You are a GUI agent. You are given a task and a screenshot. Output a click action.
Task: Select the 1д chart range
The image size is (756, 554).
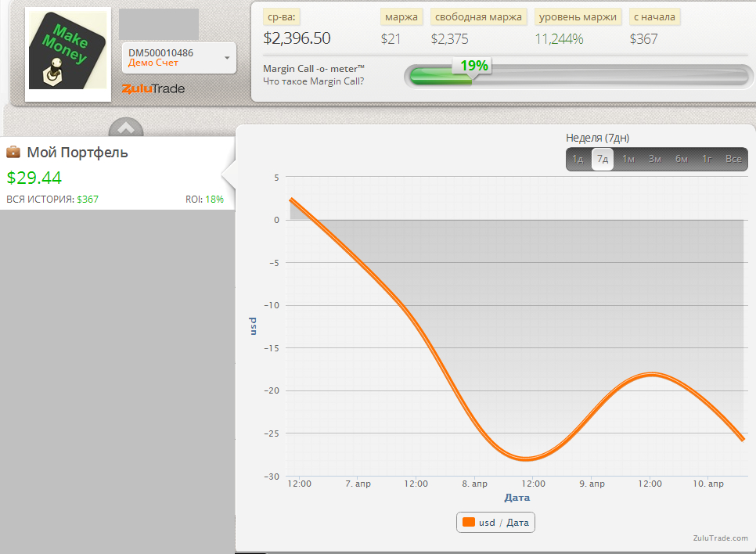(x=578, y=159)
